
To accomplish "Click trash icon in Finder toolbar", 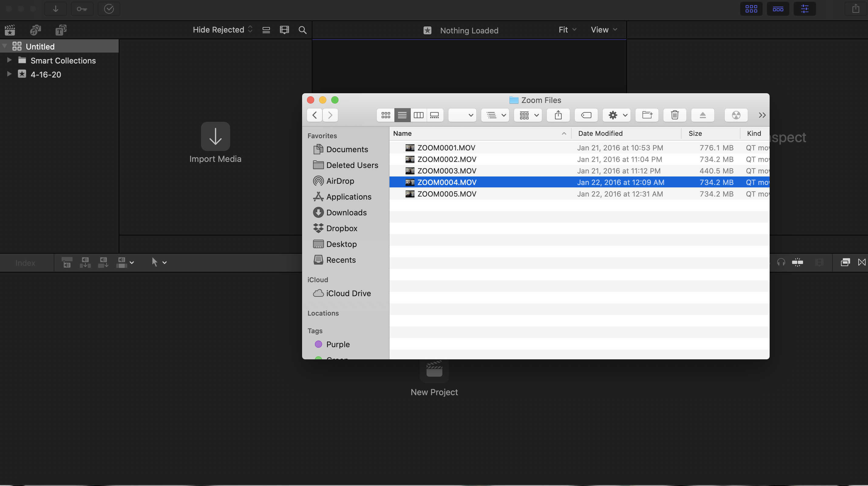I will click(x=675, y=115).
